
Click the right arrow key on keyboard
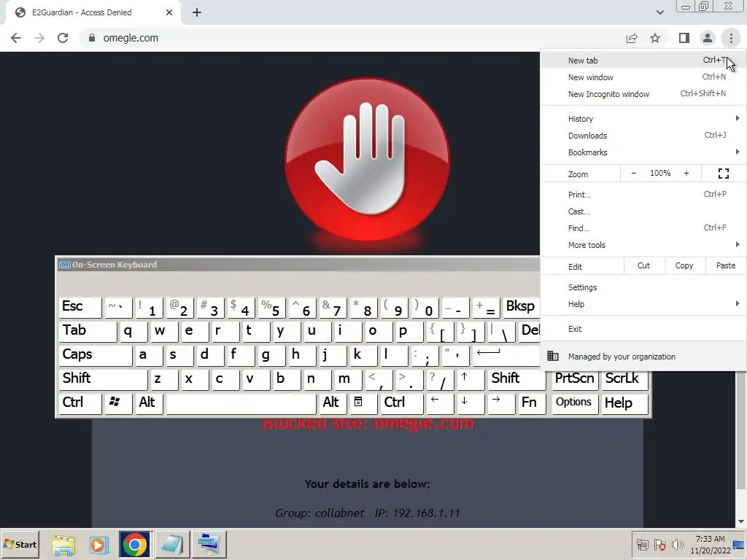point(500,403)
